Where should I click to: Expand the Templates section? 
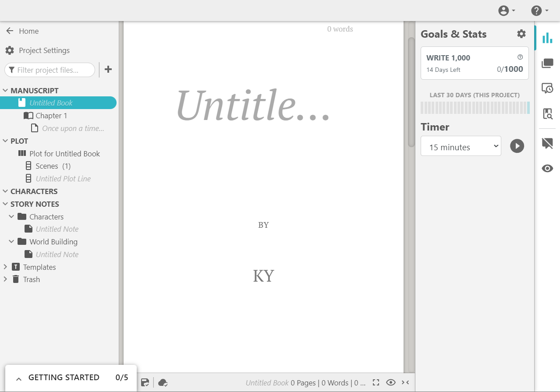(x=5, y=267)
